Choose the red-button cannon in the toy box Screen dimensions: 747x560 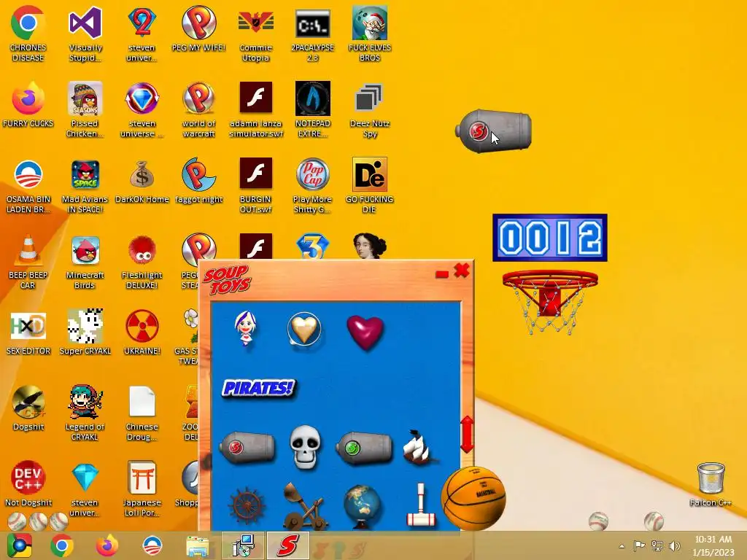[247, 447]
